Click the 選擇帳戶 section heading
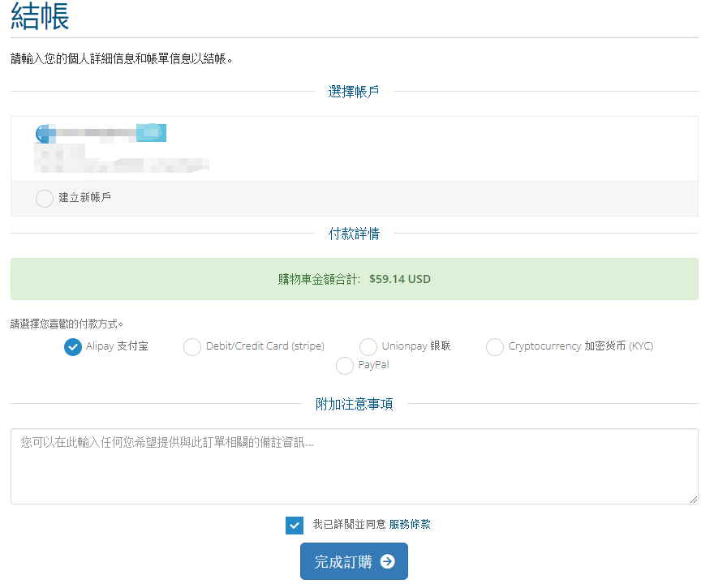Viewport: 714px width, 588px height. click(354, 92)
